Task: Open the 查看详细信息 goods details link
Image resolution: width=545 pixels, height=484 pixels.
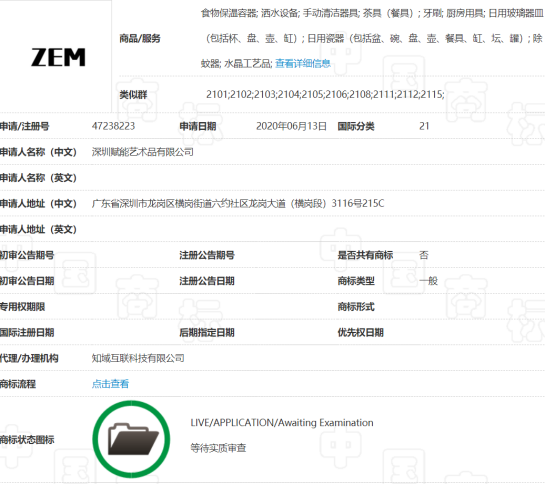Action: [303, 64]
